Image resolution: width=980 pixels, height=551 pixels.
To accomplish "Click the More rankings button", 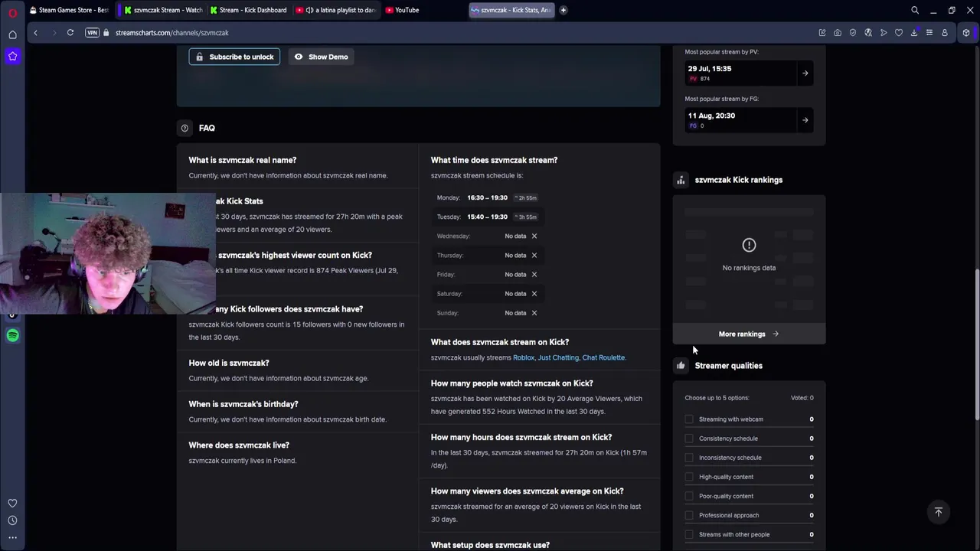I will (749, 334).
